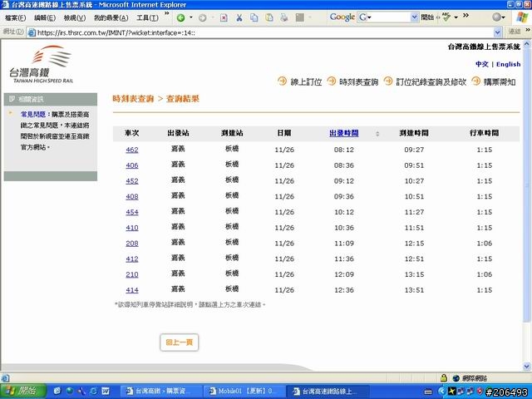Expand the Google toolbar overflow chevron
Viewport: 532px width, 399px height.
point(465,15)
